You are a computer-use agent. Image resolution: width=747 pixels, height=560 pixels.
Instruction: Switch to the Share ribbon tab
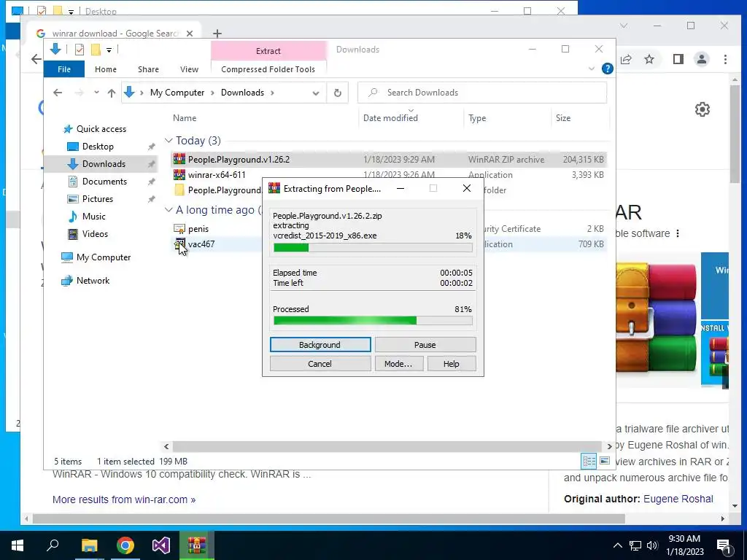click(148, 69)
